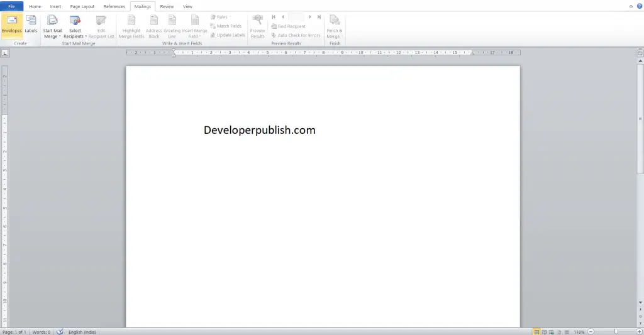Toggle Preview Results
The width and height of the screenshot is (644, 335).
257,26
